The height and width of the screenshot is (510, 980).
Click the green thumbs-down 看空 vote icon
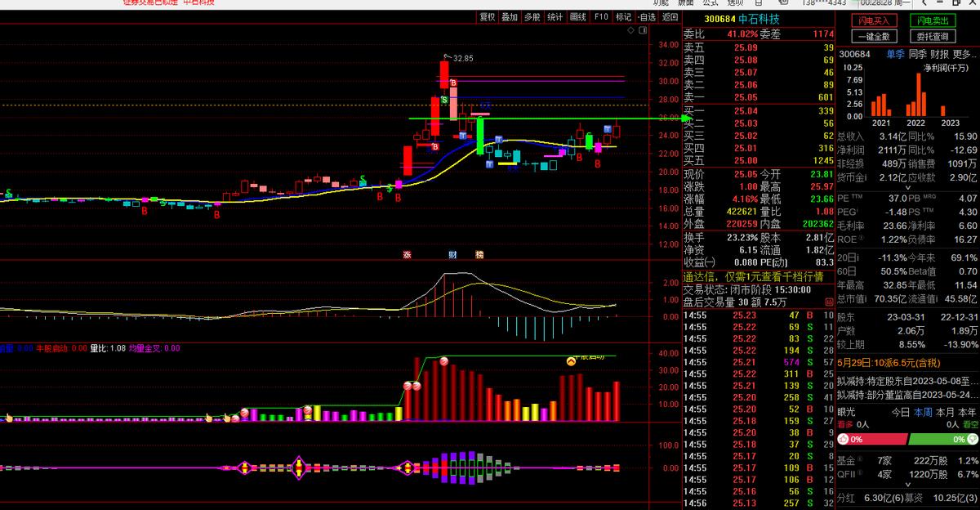pyautogui.click(x=971, y=439)
